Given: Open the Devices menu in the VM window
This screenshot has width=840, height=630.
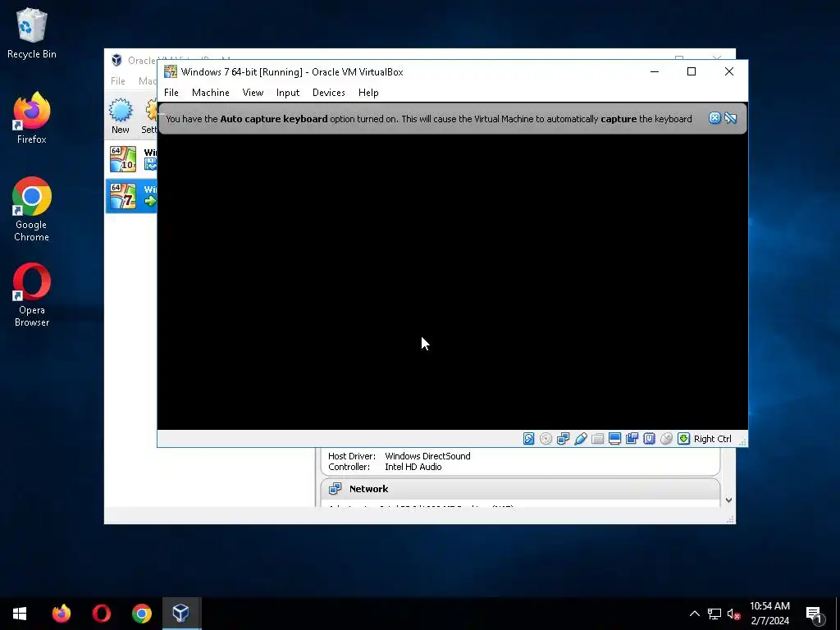Looking at the screenshot, I should coord(328,93).
